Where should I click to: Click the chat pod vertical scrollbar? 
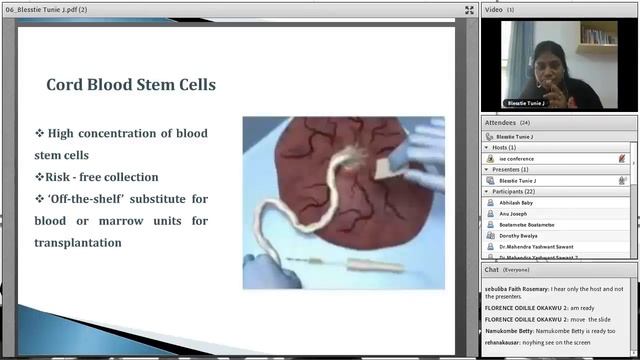tap(633, 316)
